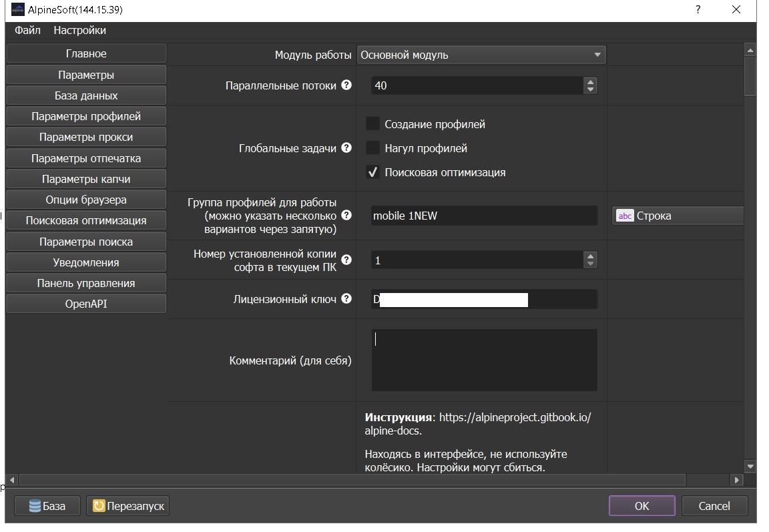Uncheck the Поисковая оптимизация checkbox
Viewport: 769px width, 532px height.
click(x=372, y=172)
